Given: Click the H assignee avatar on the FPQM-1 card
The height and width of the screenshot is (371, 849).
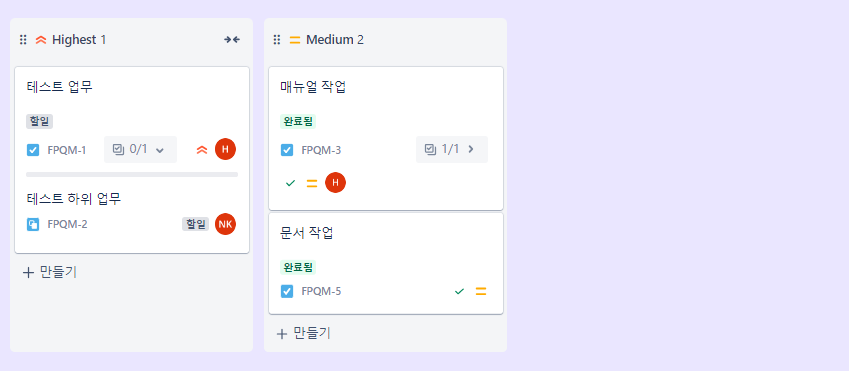Looking at the screenshot, I should [225, 149].
